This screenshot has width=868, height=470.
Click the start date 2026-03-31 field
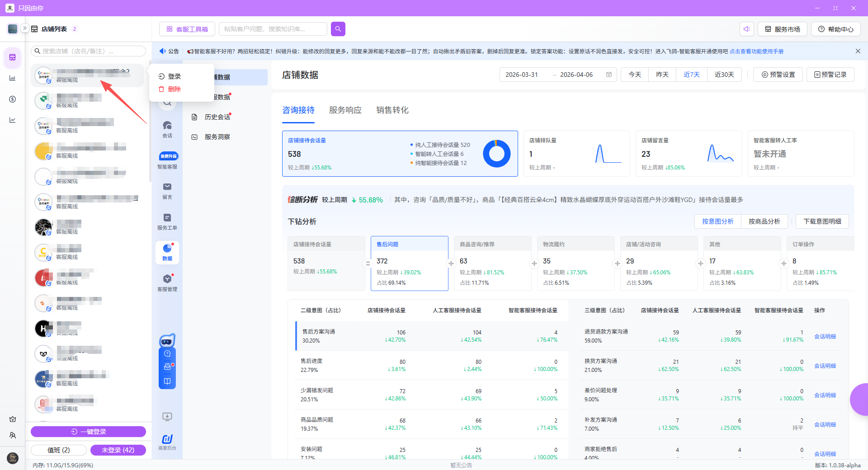point(522,75)
